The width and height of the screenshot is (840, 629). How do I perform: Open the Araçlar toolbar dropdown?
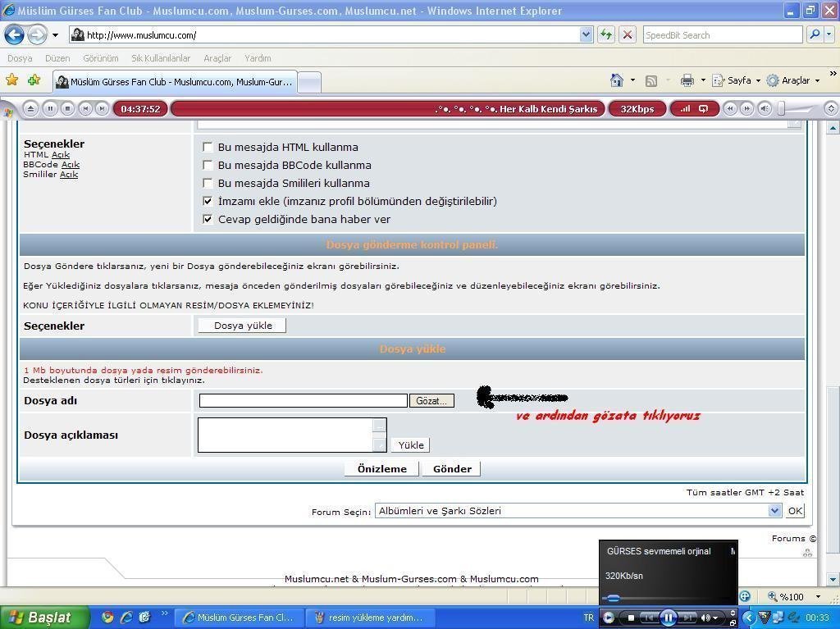(793, 80)
